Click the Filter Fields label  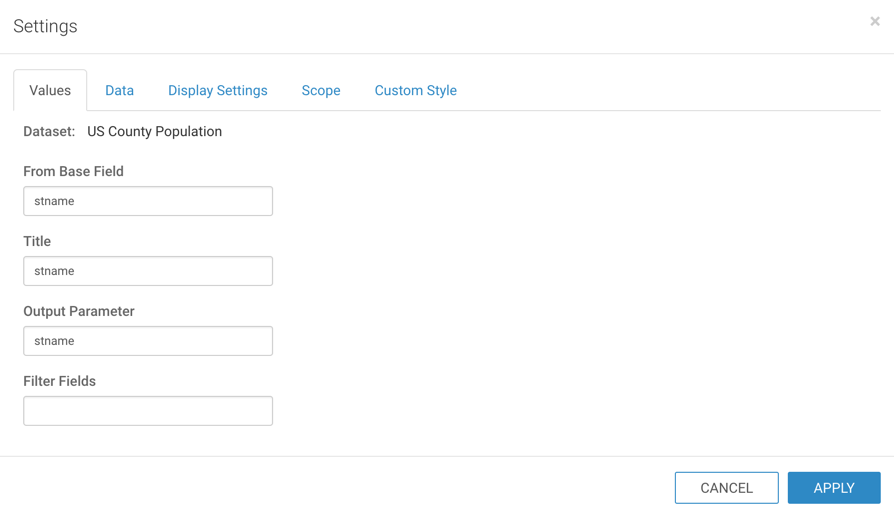pos(60,381)
